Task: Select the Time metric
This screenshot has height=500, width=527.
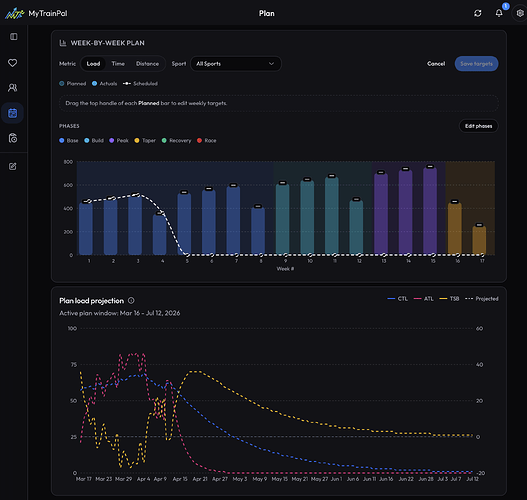Action: coord(118,64)
